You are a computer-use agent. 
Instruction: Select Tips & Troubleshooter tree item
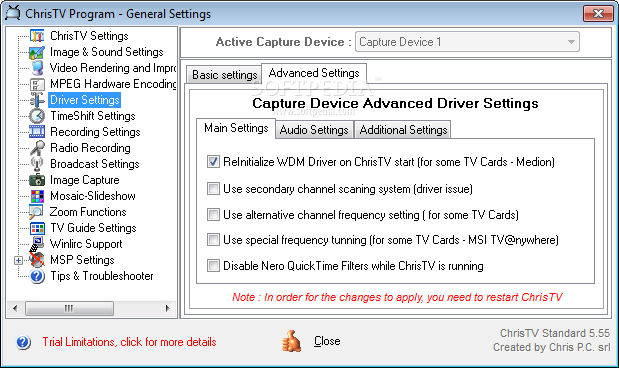tap(101, 276)
